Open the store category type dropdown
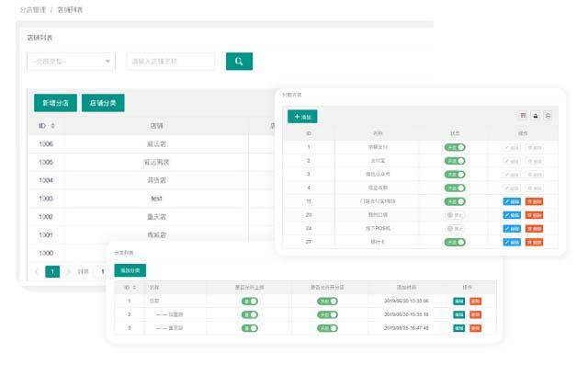 71,62
